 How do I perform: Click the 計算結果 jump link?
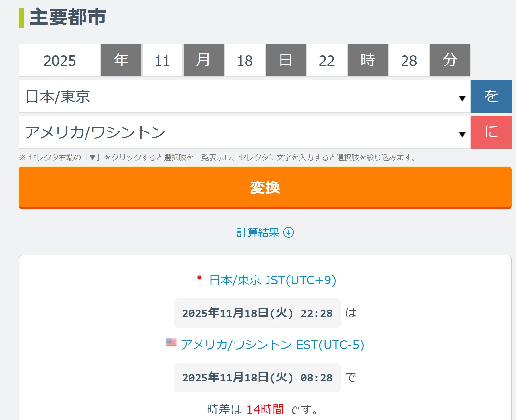(x=258, y=233)
